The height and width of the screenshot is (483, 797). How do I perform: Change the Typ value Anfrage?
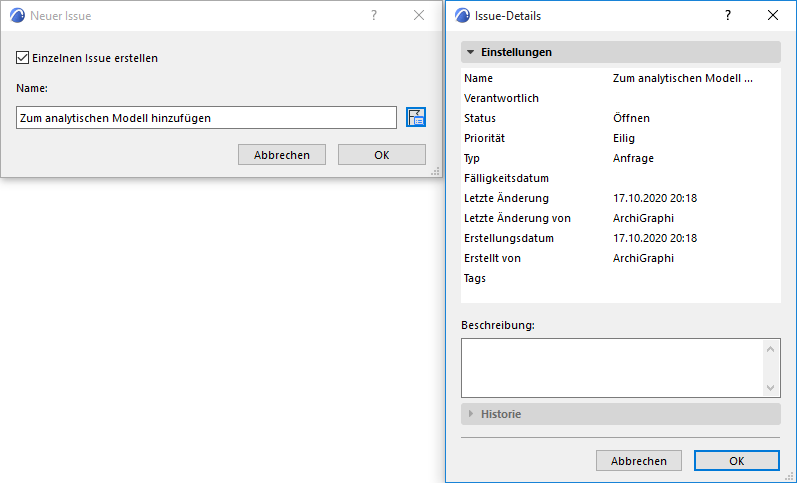pos(633,158)
